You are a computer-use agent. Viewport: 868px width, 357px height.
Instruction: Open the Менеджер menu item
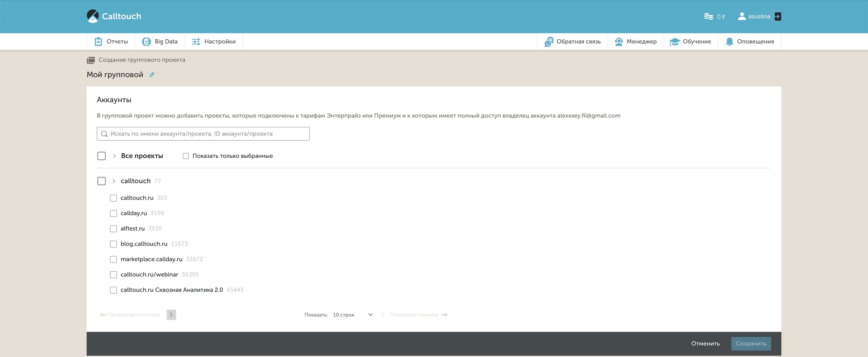point(636,42)
